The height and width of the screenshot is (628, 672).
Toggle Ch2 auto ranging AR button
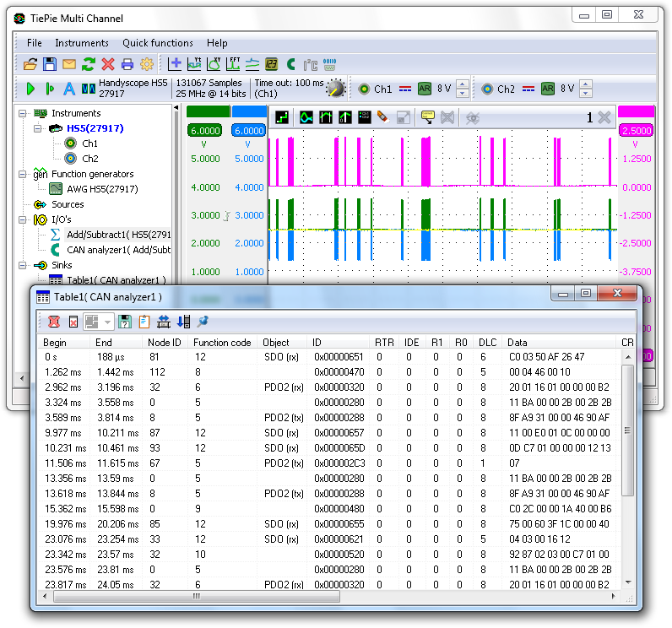tap(548, 89)
